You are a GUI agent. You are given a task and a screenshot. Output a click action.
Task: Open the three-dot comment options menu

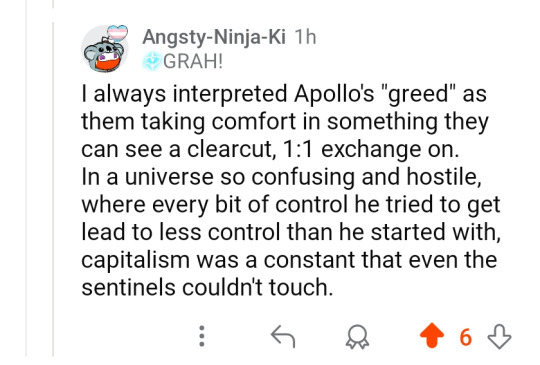tap(202, 336)
